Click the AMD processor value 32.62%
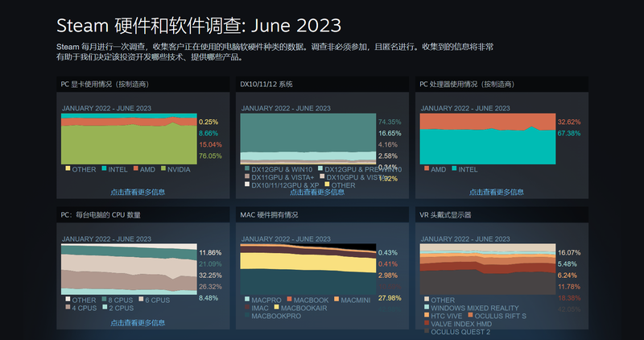The height and width of the screenshot is (340, 644). (x=569, y=122)
